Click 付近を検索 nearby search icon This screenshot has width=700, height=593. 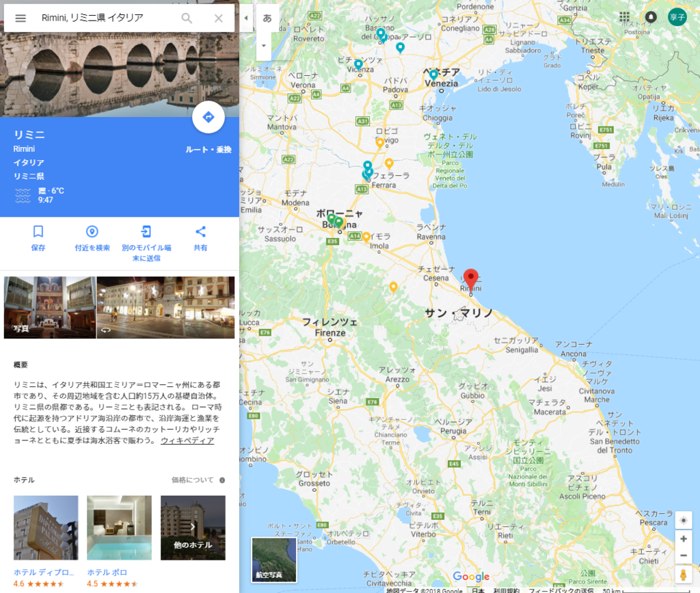pyautogui.click(x=92, y=231)
